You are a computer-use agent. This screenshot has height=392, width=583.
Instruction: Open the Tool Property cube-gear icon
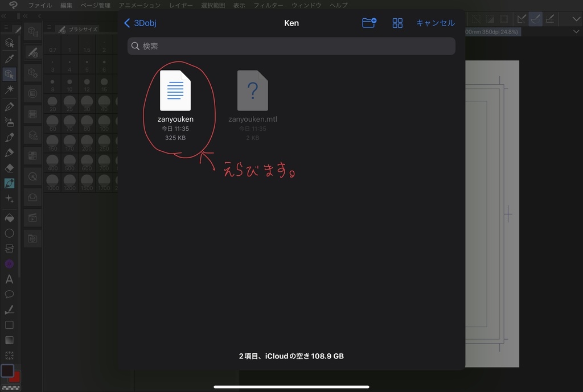tap(32, 73)
